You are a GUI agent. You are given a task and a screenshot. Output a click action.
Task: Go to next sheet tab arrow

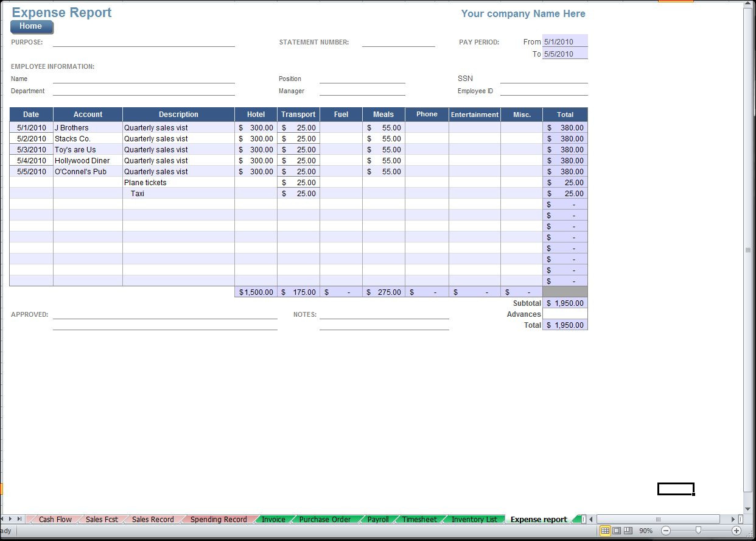point(10,519)
